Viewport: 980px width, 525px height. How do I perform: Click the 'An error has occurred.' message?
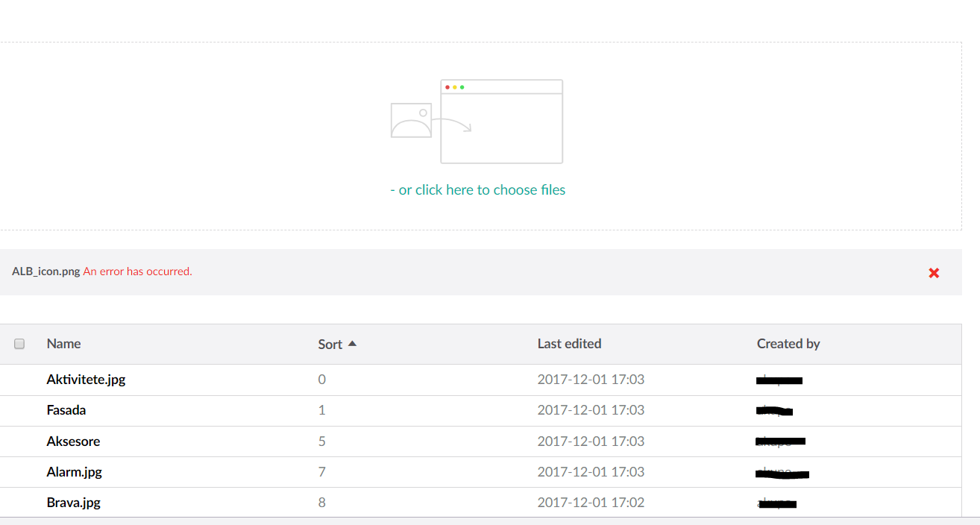137,271
